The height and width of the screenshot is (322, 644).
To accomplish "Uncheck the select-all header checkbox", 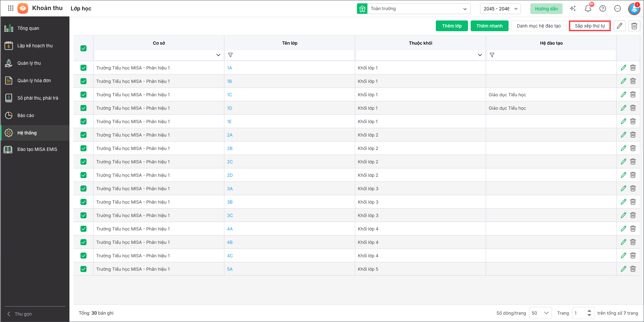I will pyautogui.click(x=83, y=48).
